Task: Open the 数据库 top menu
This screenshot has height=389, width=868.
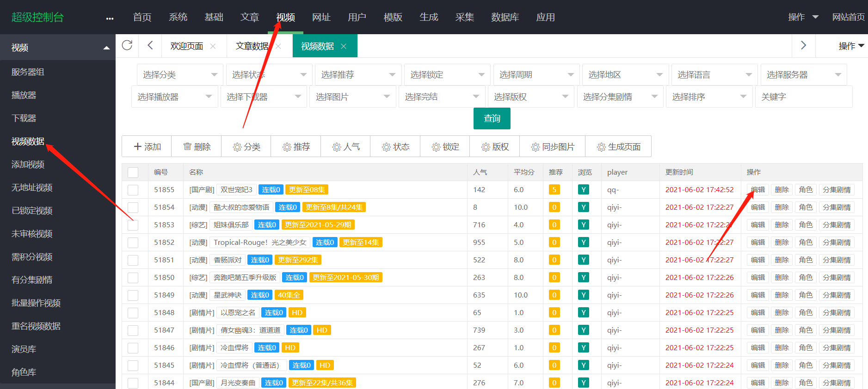Action: (505, 17)
